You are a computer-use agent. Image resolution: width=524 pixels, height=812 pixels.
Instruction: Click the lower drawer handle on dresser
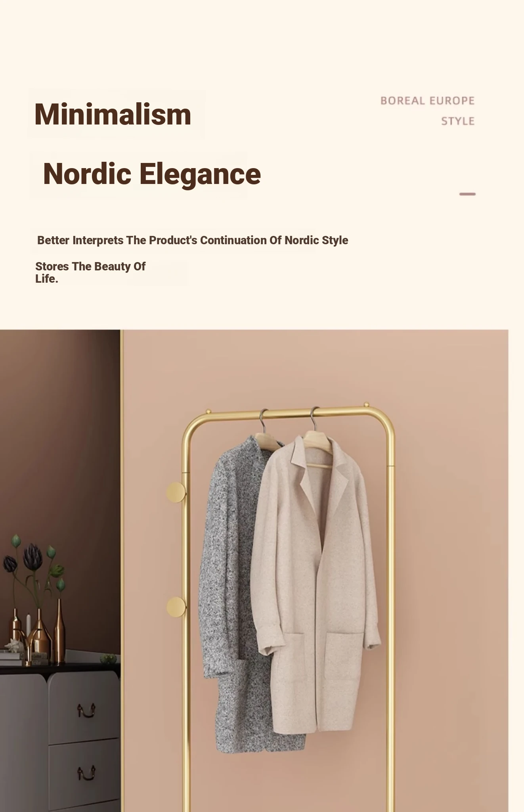(86, 773)
